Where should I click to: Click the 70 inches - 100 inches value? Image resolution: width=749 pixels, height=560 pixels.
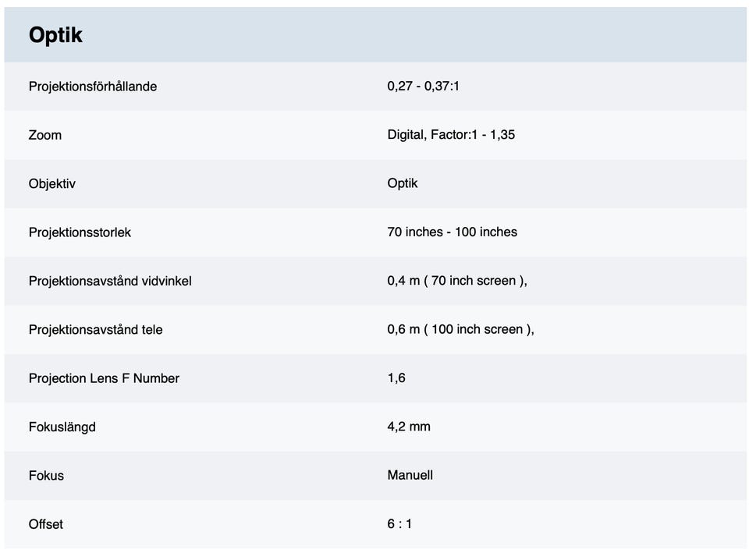click(x=452, y=232)
